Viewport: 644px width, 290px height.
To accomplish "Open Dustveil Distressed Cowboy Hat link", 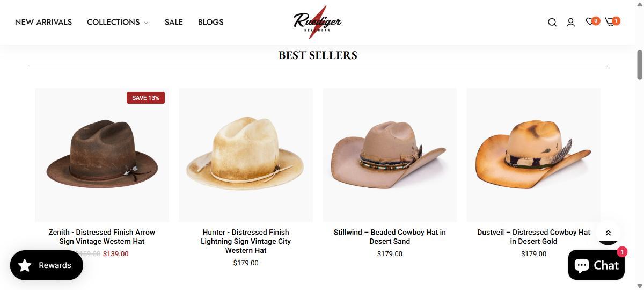I will click(533, 237).
